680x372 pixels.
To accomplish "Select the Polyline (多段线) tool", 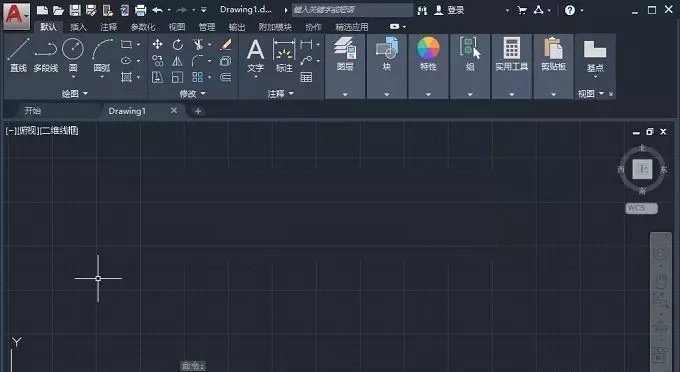I will click(x=46, y=54).
